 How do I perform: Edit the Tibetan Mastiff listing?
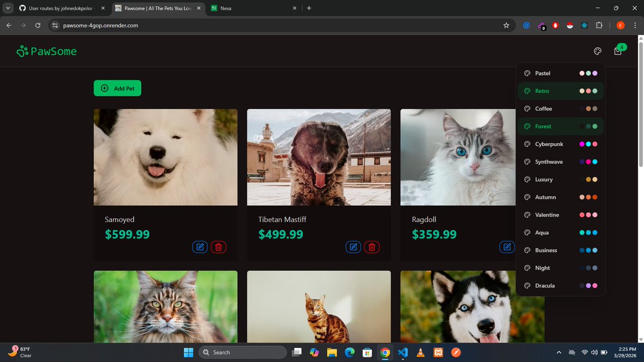[x=354, y=247]
